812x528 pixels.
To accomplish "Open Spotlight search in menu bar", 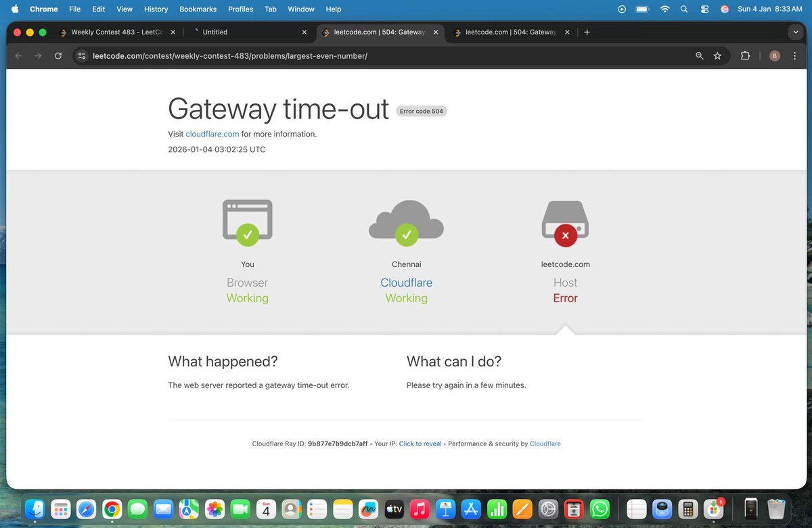I will tap(684, 9).
